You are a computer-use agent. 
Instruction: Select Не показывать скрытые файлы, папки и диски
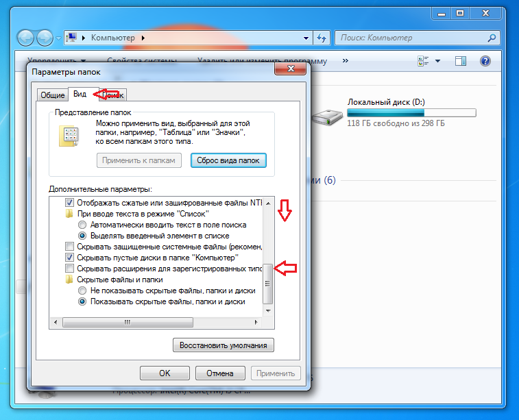click(x=82, y=291)
